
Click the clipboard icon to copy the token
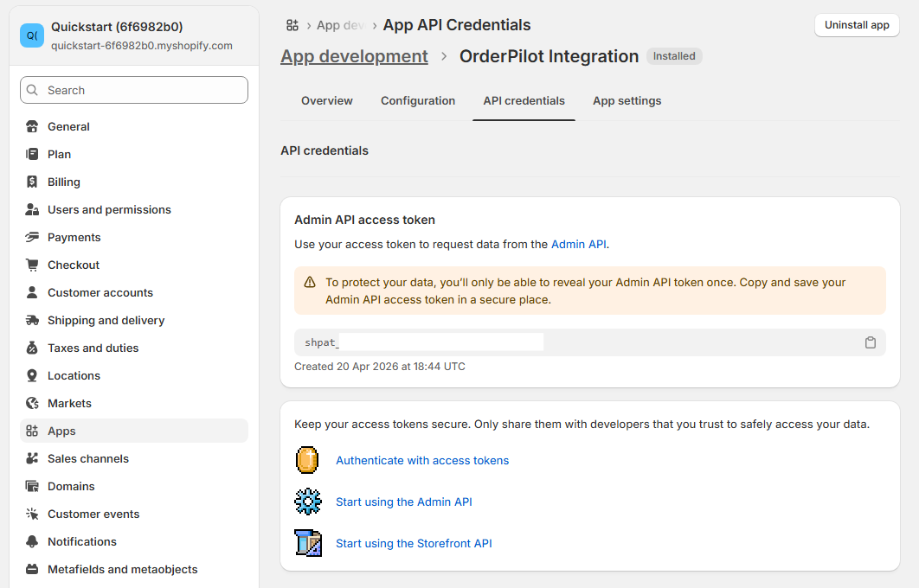pyautogui.click(x=871, y=342)
